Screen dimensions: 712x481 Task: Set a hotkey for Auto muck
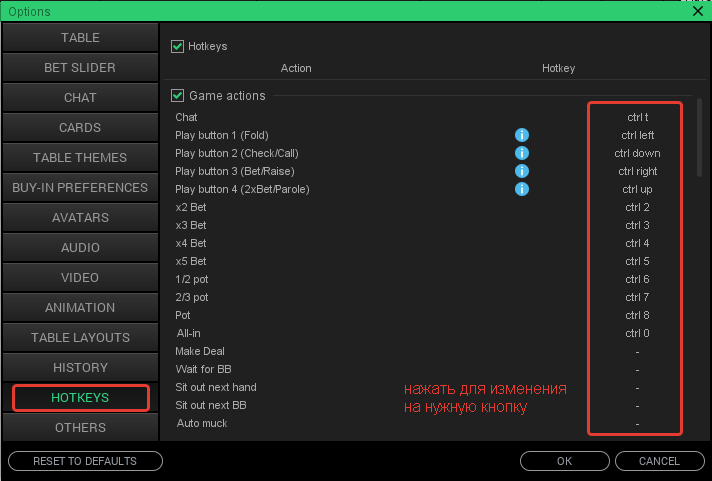637,424
